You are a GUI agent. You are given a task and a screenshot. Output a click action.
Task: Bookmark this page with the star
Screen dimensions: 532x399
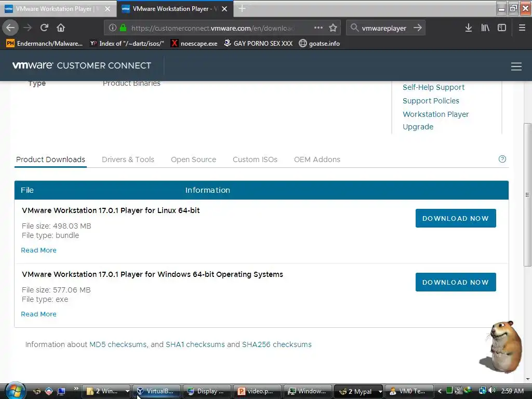(333, 28)
